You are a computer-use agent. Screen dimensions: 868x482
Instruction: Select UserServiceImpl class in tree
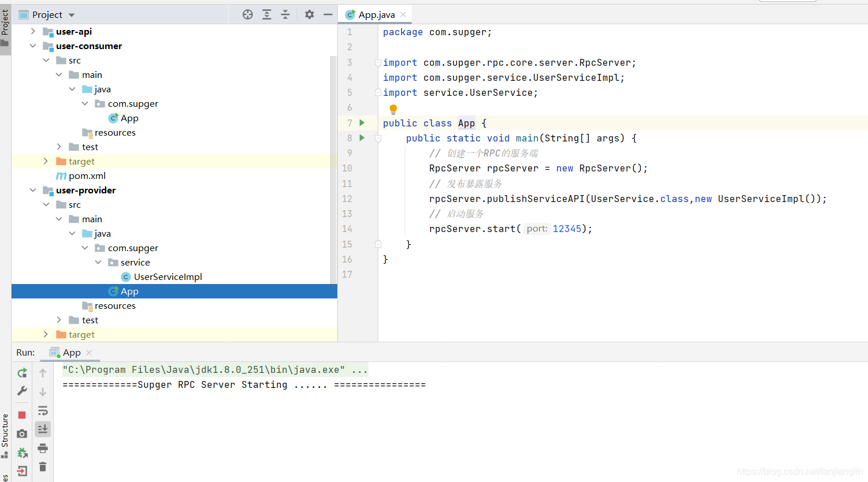point(167,277)
